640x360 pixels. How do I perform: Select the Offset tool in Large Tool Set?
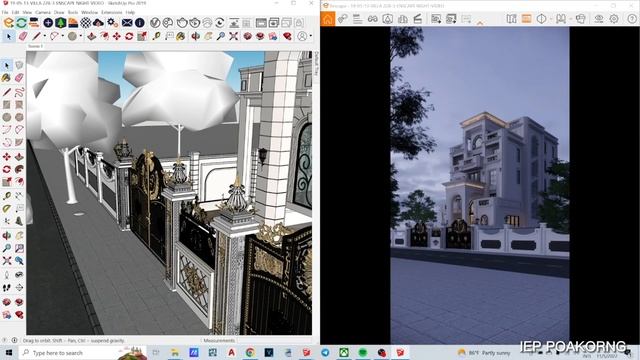19,182
